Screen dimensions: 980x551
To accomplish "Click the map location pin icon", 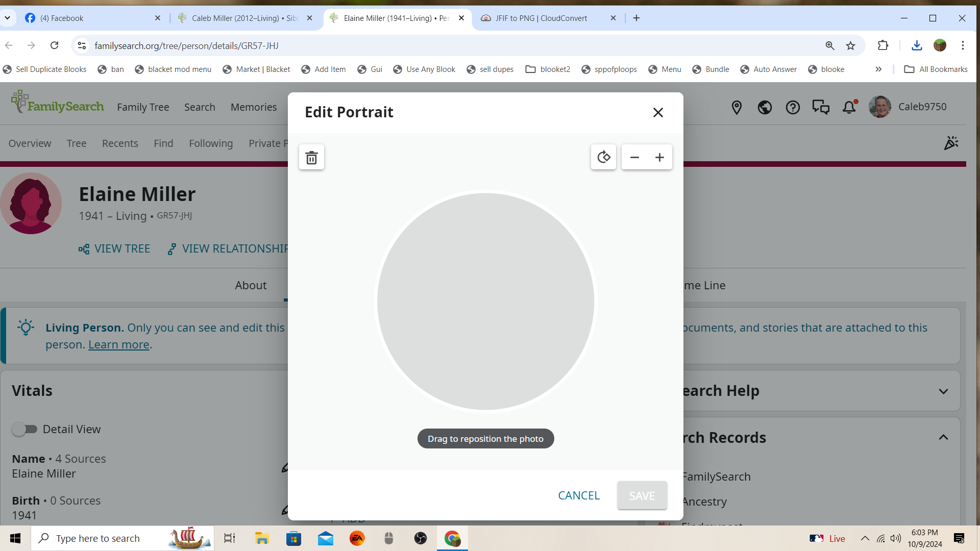I will [x=737, y=107].
